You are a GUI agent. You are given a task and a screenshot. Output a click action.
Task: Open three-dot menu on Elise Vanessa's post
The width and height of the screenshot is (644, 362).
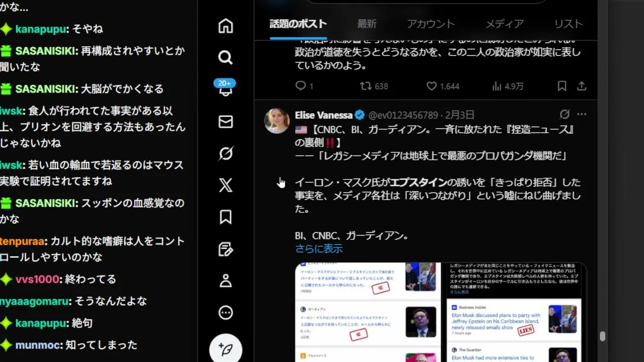tap(582, 114)
